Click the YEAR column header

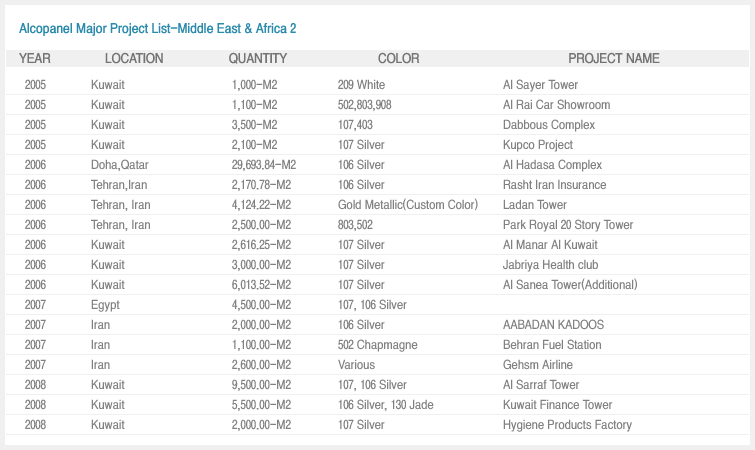[x=35, y=58]
